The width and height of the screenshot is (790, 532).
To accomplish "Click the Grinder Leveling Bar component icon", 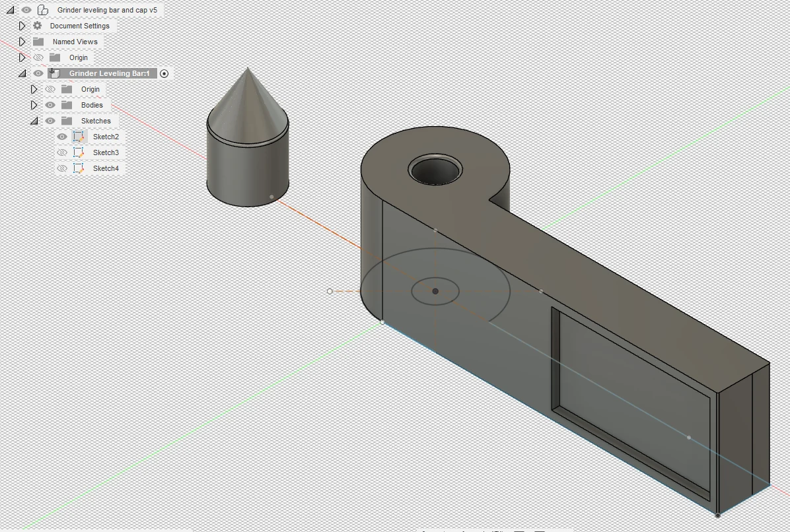I will point(55,73).
